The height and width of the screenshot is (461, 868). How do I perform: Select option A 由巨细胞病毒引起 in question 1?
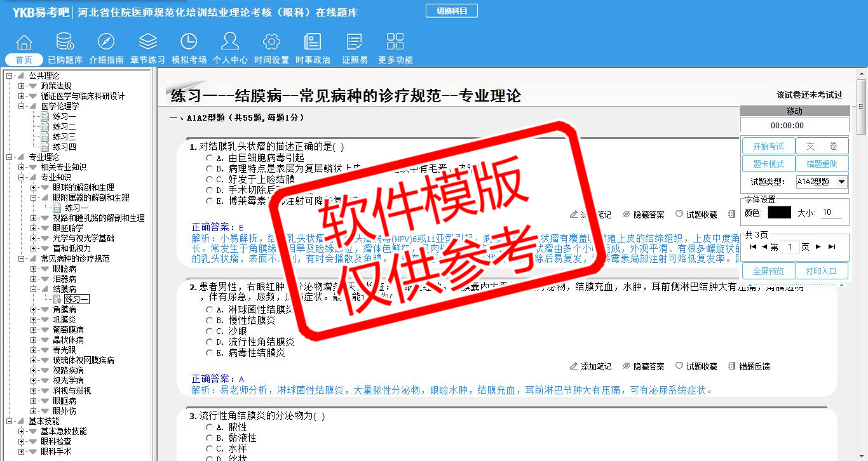tap(209, 158)
